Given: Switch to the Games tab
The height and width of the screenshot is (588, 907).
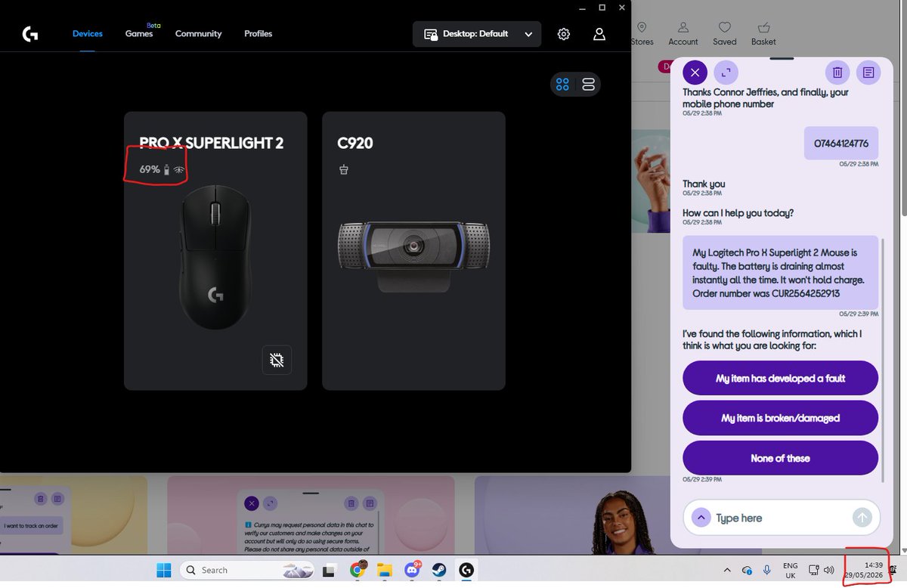Looking at the screenshot, I should 139,34.
